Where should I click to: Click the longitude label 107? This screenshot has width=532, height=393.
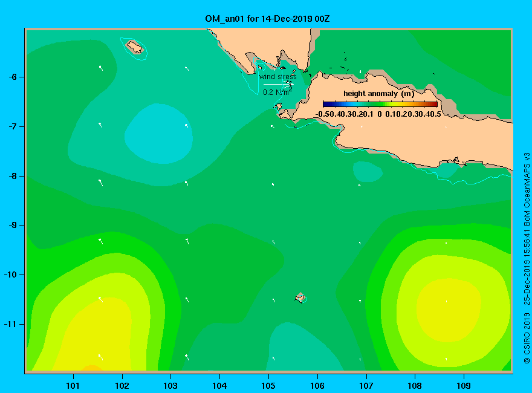click(366, 386)
